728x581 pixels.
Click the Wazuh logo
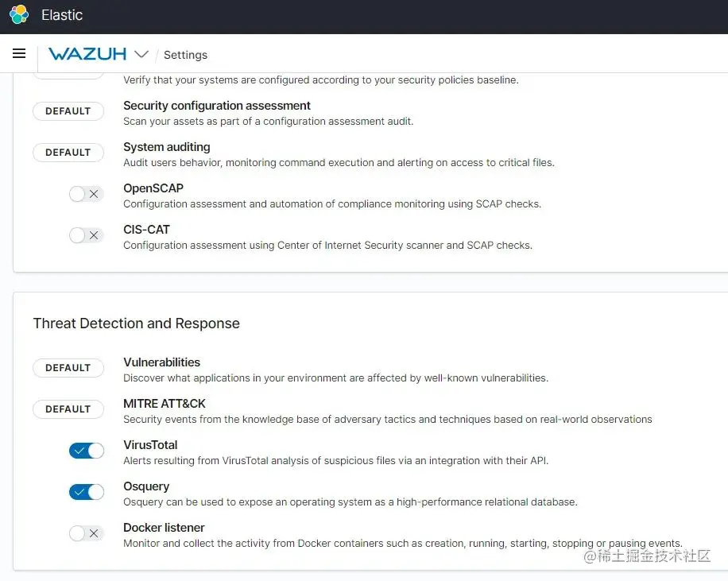pyautogui.click(x=87, y=54)
